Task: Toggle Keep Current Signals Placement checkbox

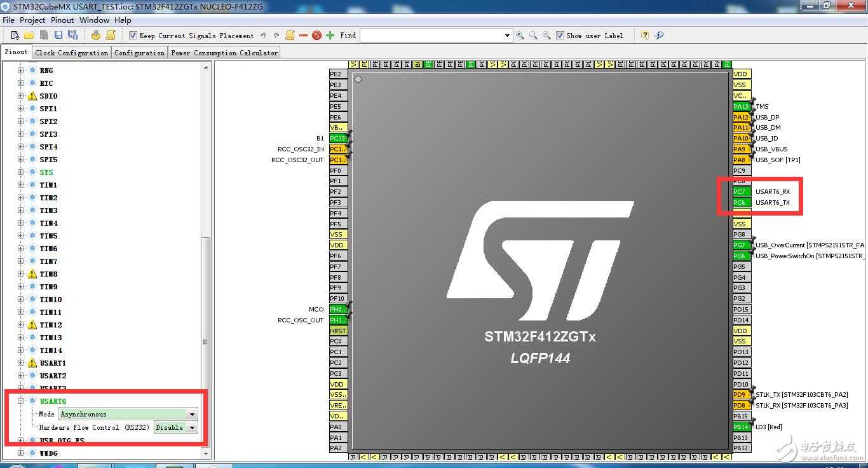Action: click(133, 36)
